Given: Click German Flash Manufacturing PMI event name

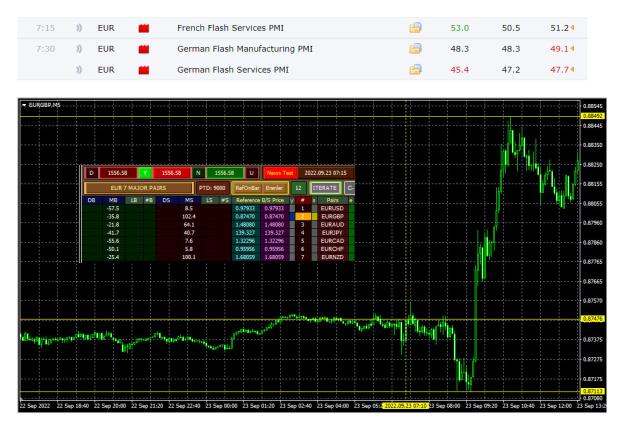Looking at the screenshot, I should 245,49.
